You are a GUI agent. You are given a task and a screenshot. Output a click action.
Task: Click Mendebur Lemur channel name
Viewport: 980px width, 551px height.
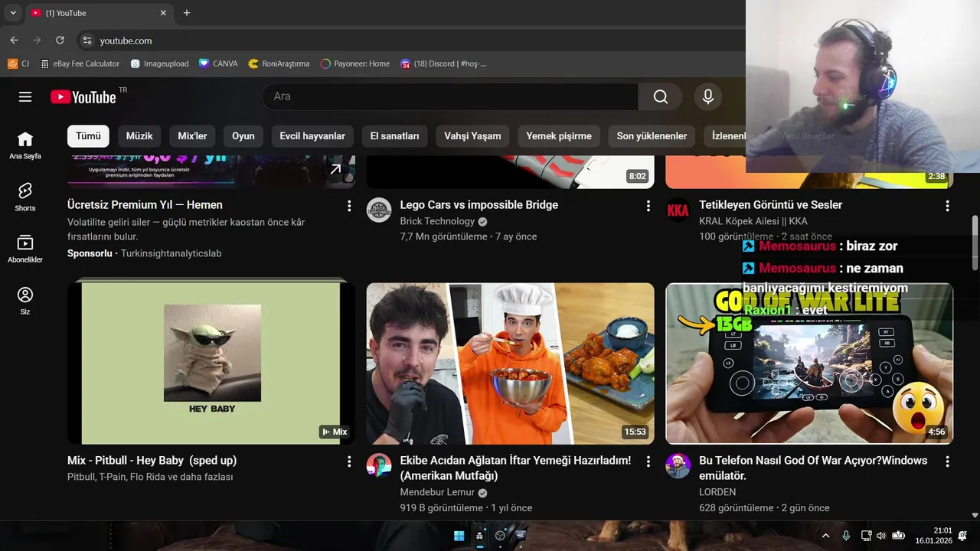coord(437,492)
